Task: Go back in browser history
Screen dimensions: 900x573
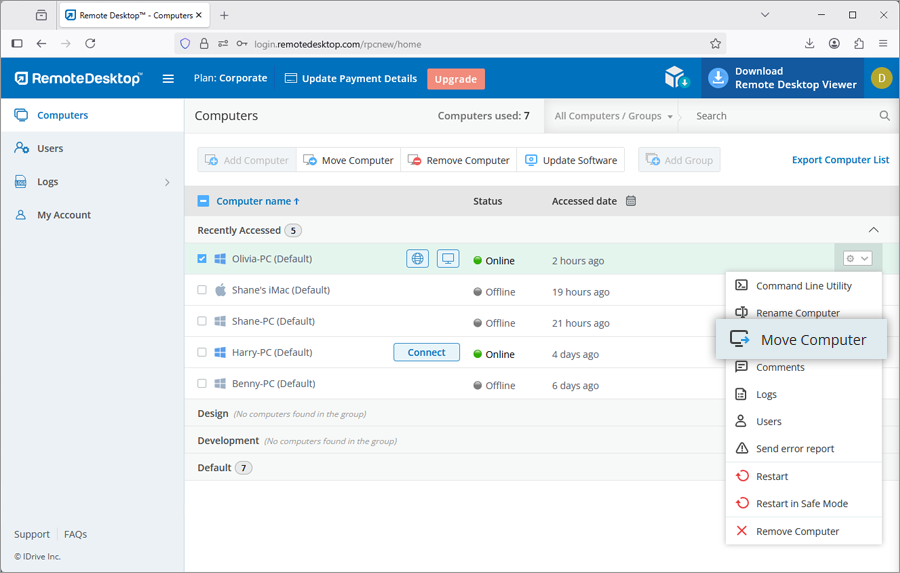Action: pyautogui.click(x=41, y=44)
